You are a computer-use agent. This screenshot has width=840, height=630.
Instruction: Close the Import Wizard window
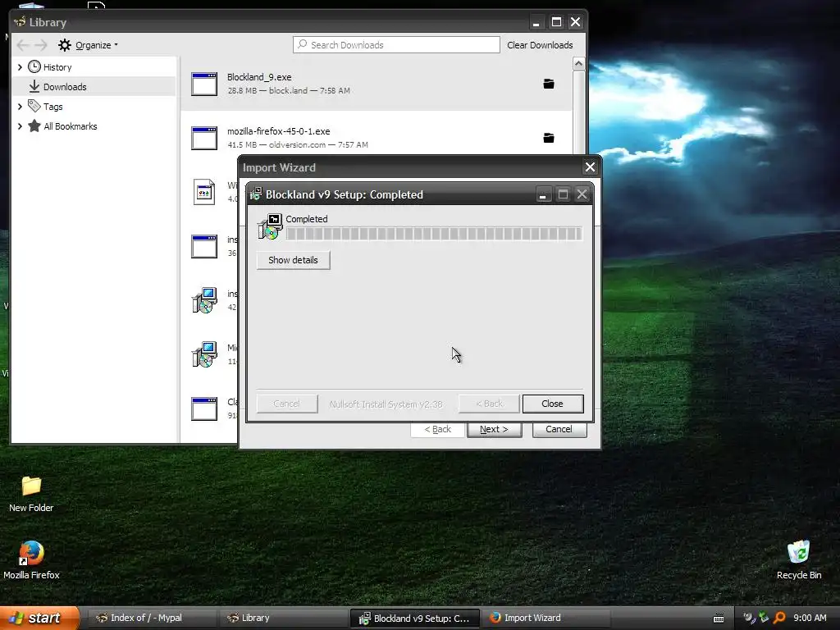[590, 167]
